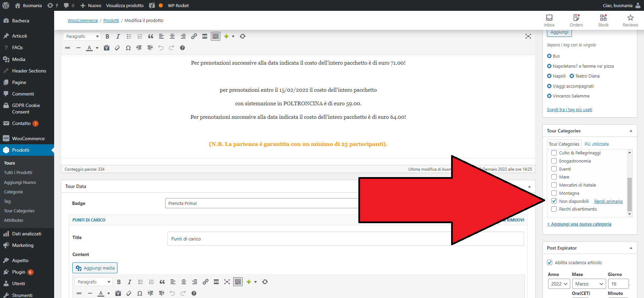Uncheck the 'Non disponibili' category
The image size is (644, 298).
pyautogui.click(x=554, y=201)
